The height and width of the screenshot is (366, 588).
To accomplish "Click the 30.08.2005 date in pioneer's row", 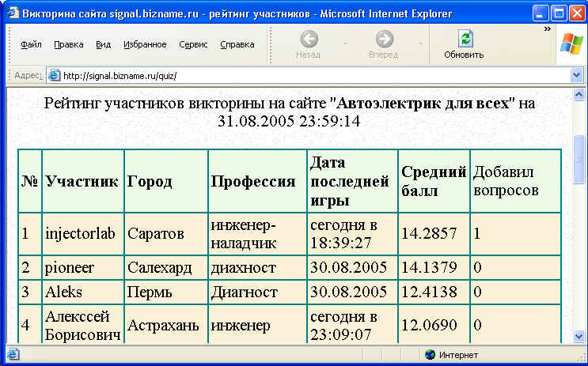I will tap(348, 267).
